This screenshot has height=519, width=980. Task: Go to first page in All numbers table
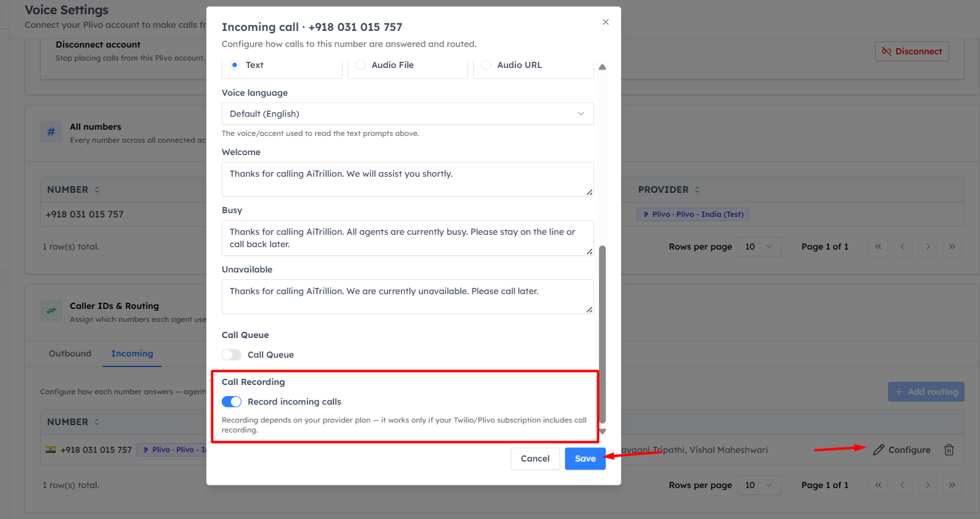(878, 247)
